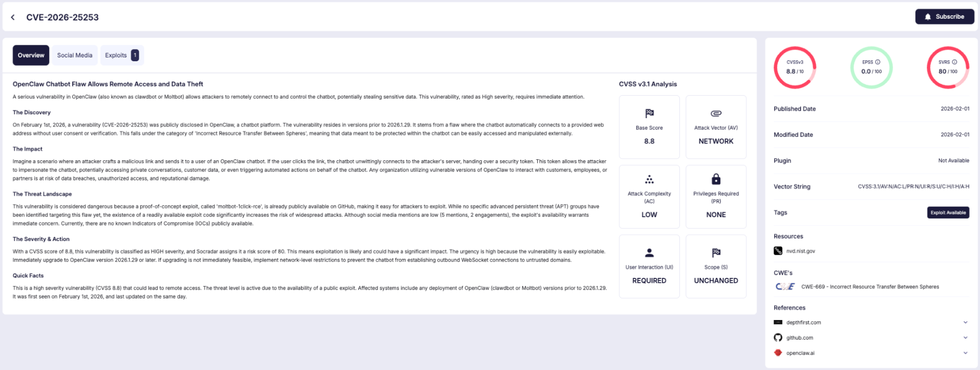The height and width of the screenshot is (370, 980).
Task: Click the OpenClaw Chatbot Flaw headline
Action: coord(108,84)
